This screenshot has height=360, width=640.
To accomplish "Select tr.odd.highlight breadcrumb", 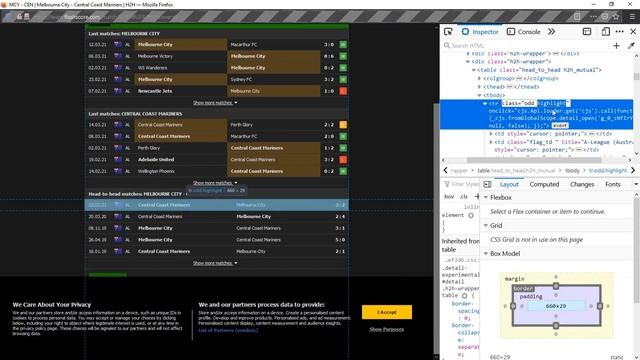I will click(608, 171).
